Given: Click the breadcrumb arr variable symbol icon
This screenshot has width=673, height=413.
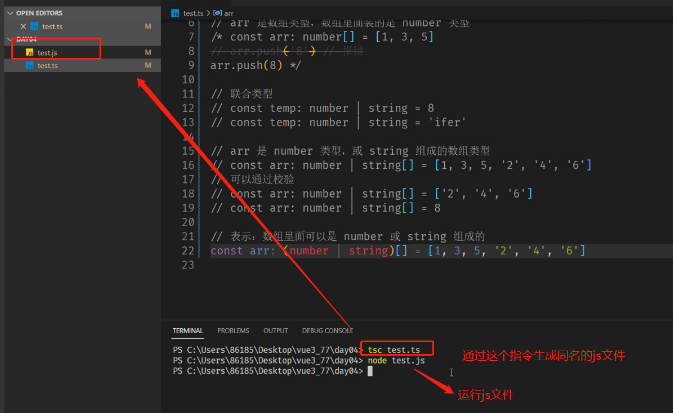Looking at the screenshot, I should click(x=218, y=13).
